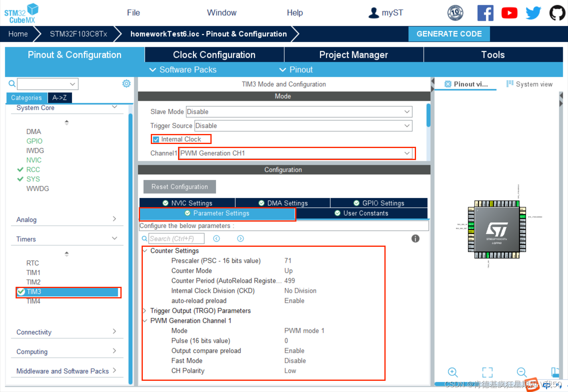Open the File menu
This screenshot has width=568, height=392.
(133, 13)
